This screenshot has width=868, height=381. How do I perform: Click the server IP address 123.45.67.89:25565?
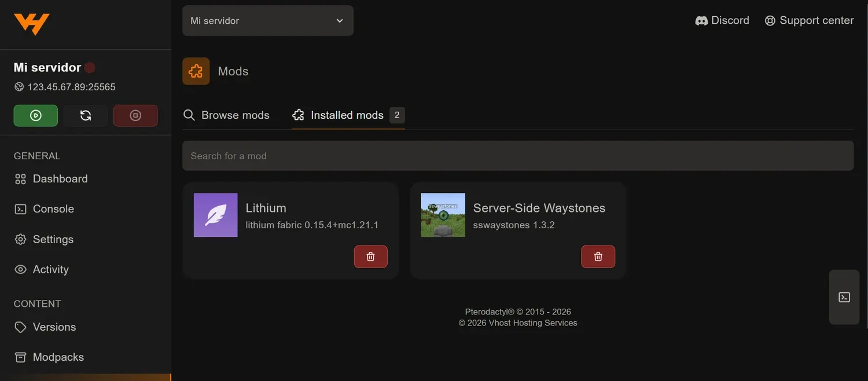tap(71, 87)
